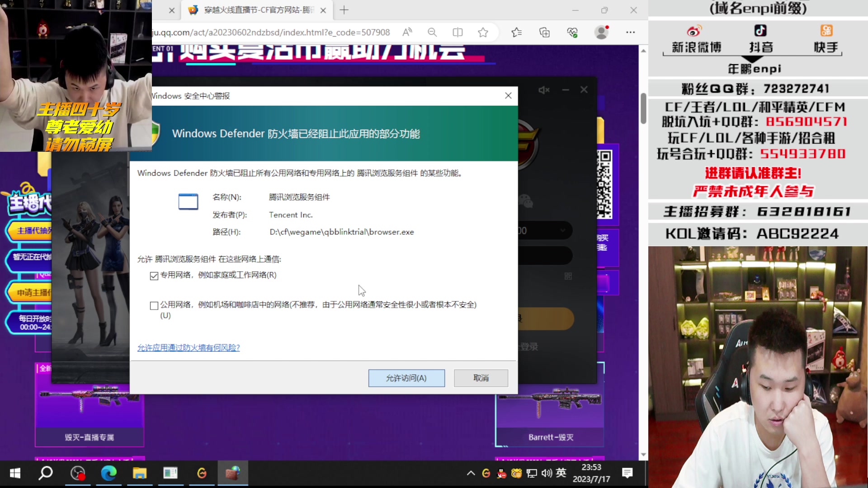
Task: Open the read aloud icon in address bar
Action: pos(407,32)
